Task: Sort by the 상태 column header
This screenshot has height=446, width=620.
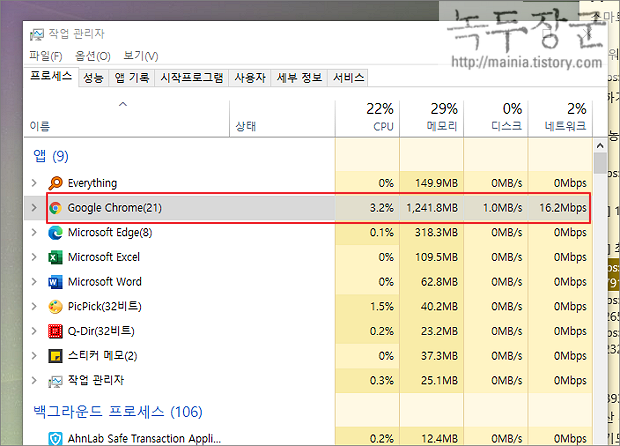Action: [x=282, y=119]
